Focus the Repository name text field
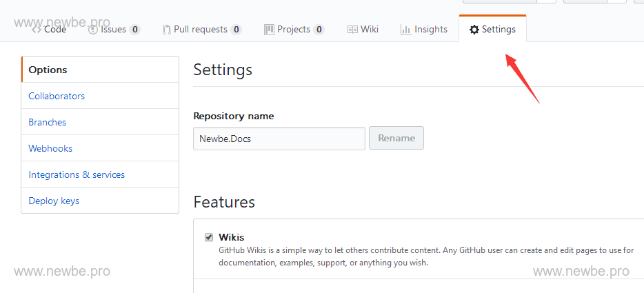 pyautogui.click(x=279, y=138)
